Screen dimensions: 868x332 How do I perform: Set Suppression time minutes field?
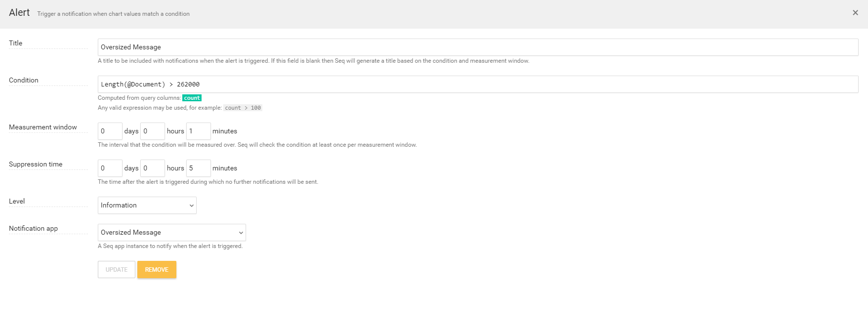pyautogui.click(x=198, y=168)
